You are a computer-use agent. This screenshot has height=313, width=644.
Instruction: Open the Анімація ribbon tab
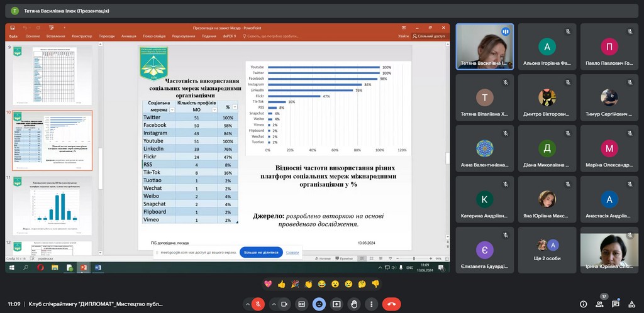tap(128, 36)
